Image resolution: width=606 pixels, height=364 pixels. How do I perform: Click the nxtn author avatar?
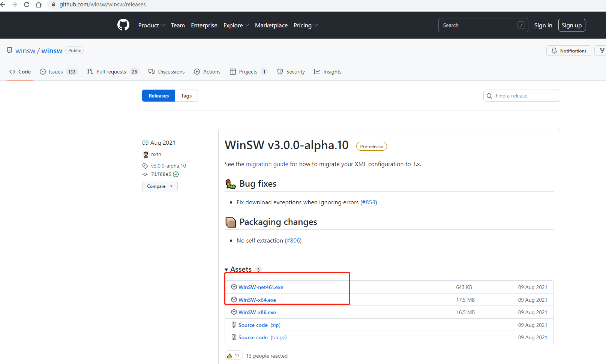coord(146,154)
